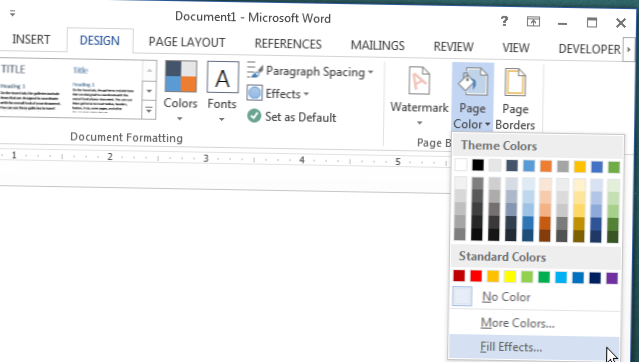
Task: Open the VIEW tab
Action: tap(516, 48)
